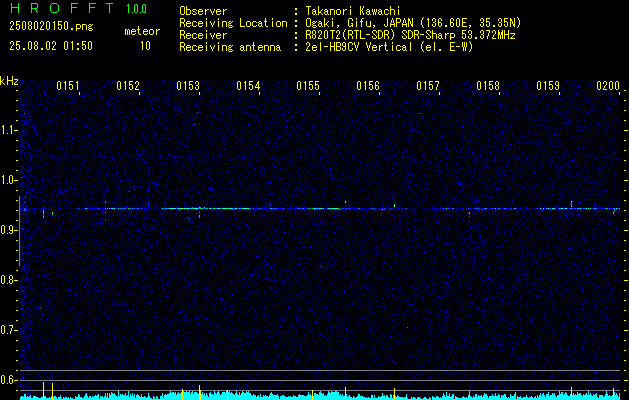Image resolution: width=629 pixels, height=400 pixels.
Task: Click the version number 1.0.0
Action: click(x=136, y=9)
